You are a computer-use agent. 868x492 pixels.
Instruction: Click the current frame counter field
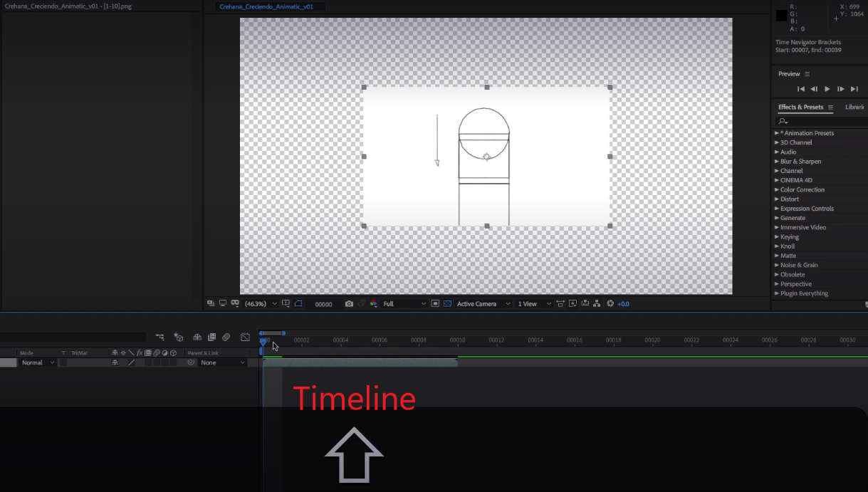[324, 303]
